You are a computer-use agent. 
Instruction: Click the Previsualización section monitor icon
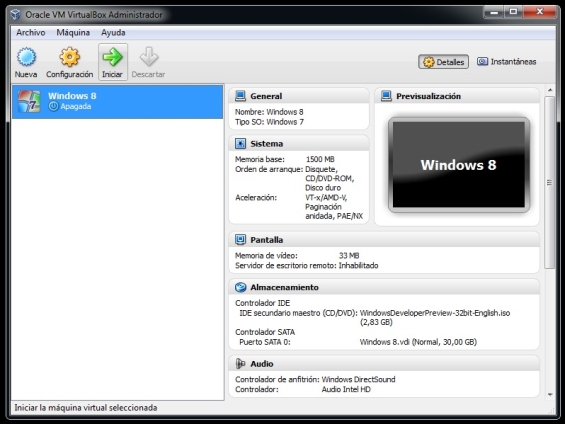pos(386,96)
